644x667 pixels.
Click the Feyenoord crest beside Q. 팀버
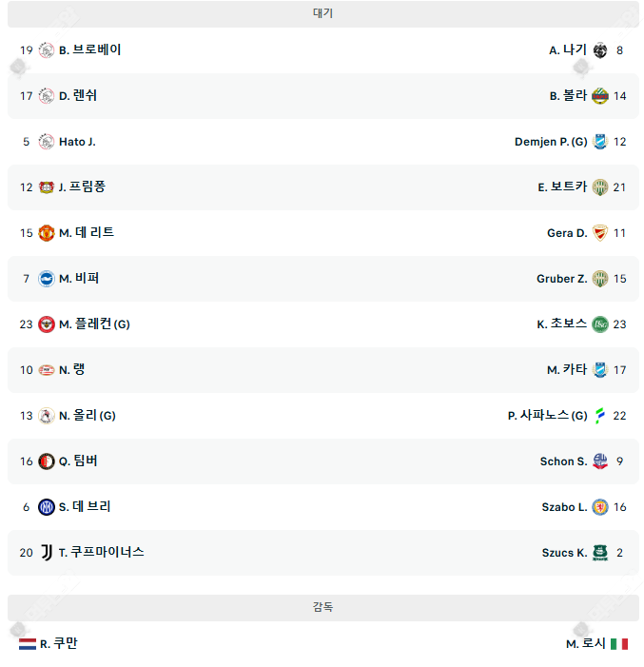coord(47,461)
